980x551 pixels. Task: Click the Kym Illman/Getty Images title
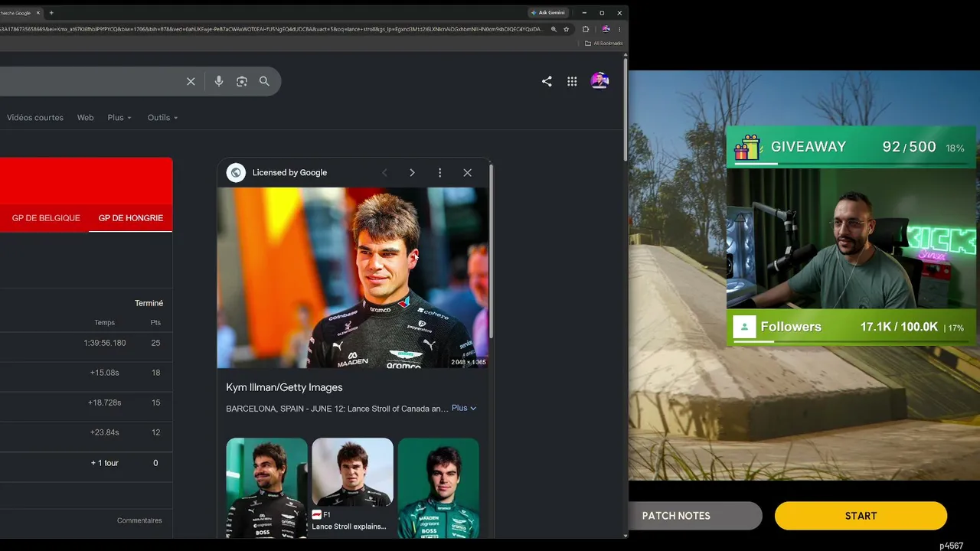tap(284, 387)
